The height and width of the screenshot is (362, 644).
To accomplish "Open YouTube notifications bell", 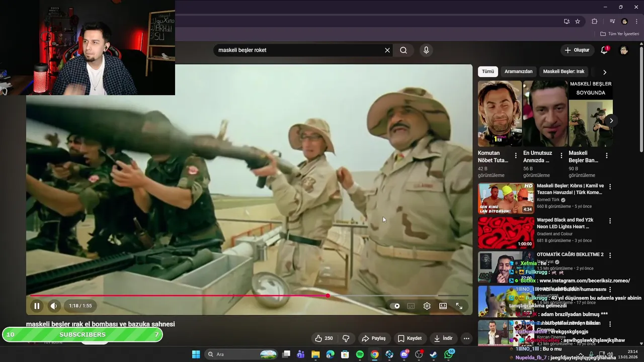I will click(605, 50).
